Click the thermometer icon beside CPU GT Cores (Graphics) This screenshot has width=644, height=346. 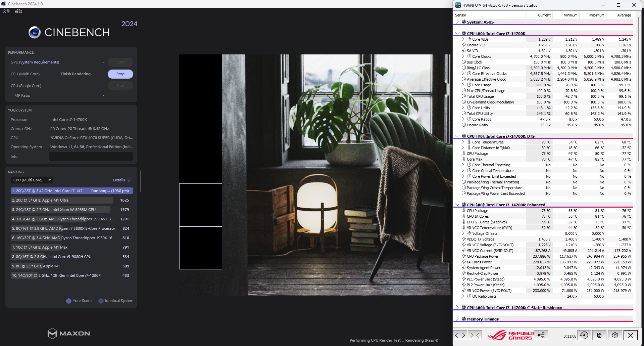[x=464, y=222]
